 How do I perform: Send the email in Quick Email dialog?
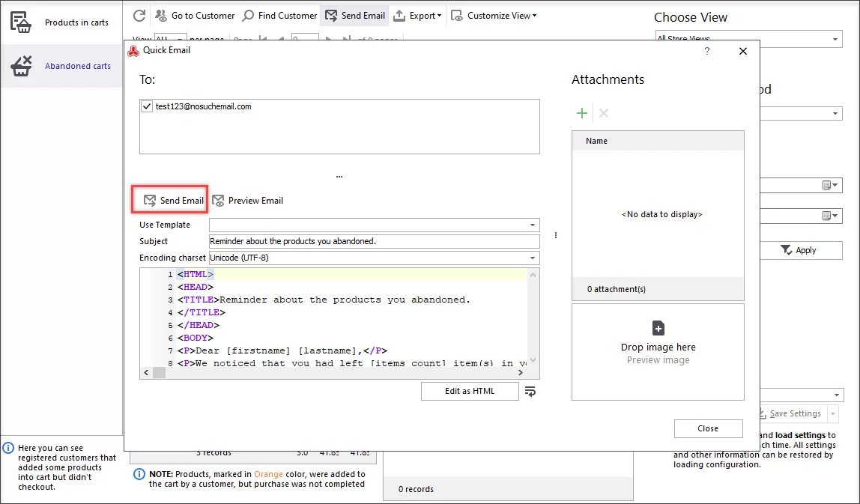coord(173,201)
